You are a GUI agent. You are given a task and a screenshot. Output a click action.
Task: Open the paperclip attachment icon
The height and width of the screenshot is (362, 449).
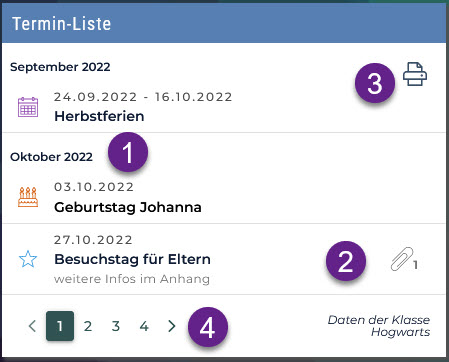[x=404, y=259]
